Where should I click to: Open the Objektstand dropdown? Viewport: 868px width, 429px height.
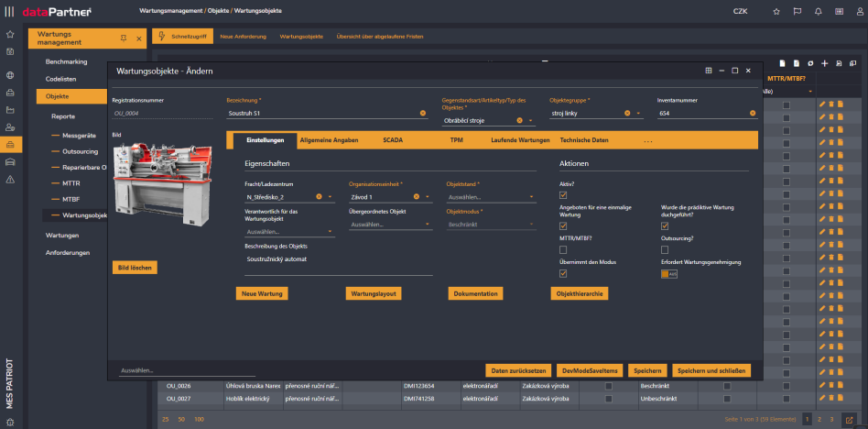481,197
